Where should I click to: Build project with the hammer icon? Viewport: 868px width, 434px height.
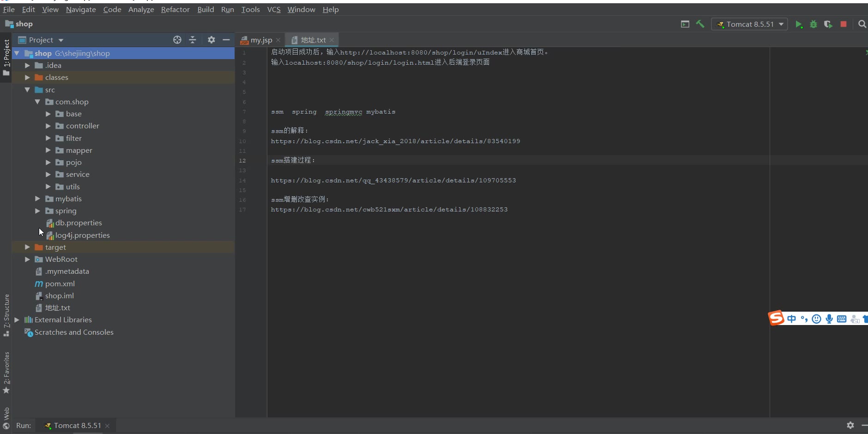(700, 24)
